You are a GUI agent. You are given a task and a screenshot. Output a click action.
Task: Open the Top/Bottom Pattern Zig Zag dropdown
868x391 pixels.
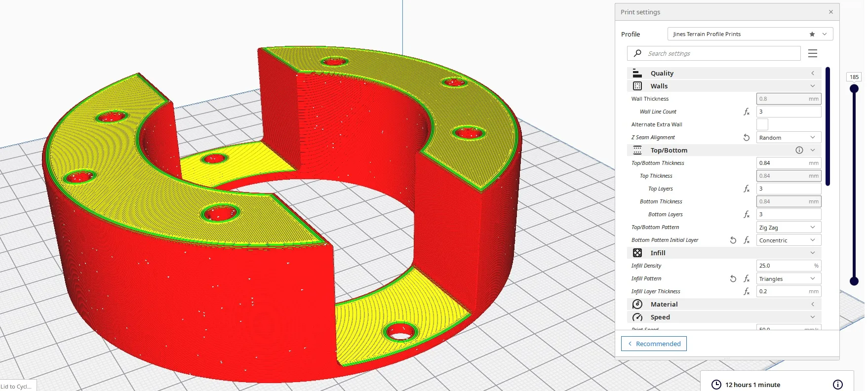coord(788,228)
